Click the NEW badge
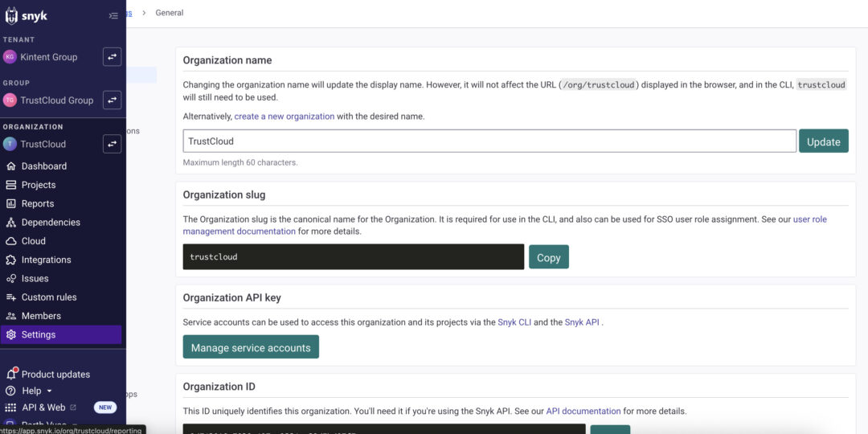 click(105, 407)
